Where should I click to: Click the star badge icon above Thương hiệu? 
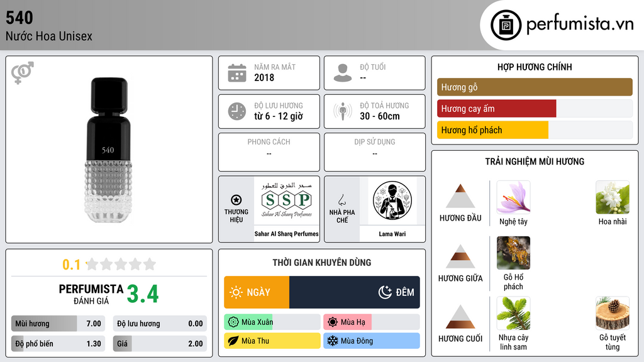[236, 200]
